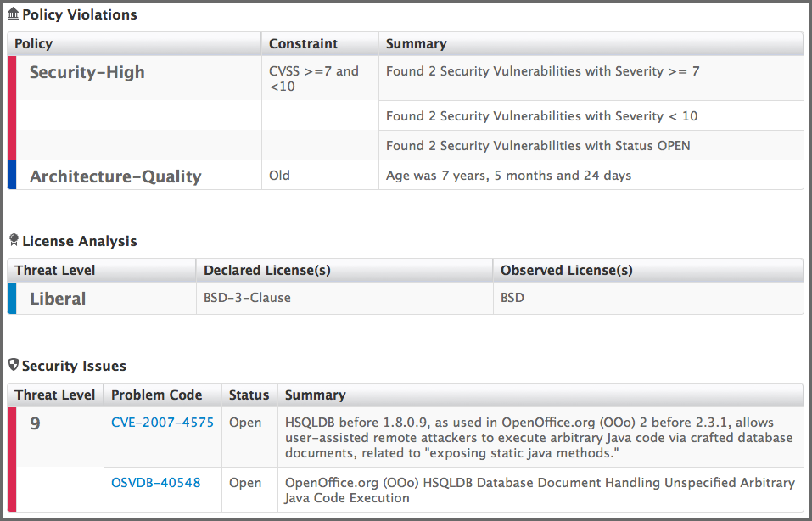Screen dimensions: 812x521
Task: Click the Problem Code column header
Action: coord(158,395)
